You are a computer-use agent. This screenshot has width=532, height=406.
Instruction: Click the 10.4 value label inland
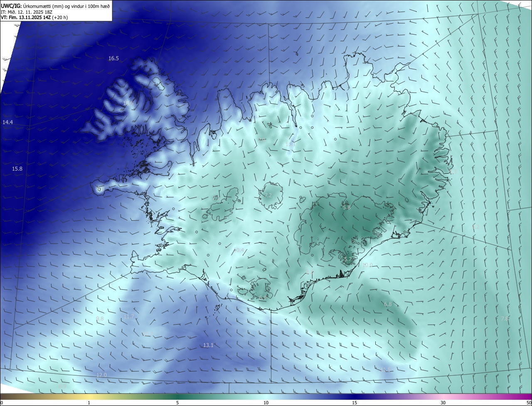(x=239, y=250)
